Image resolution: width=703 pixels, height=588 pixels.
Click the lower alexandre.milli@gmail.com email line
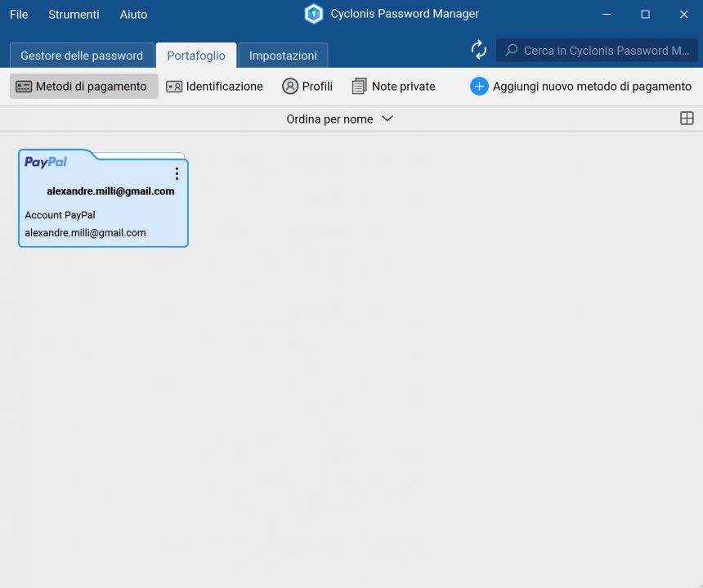point(85,233)
